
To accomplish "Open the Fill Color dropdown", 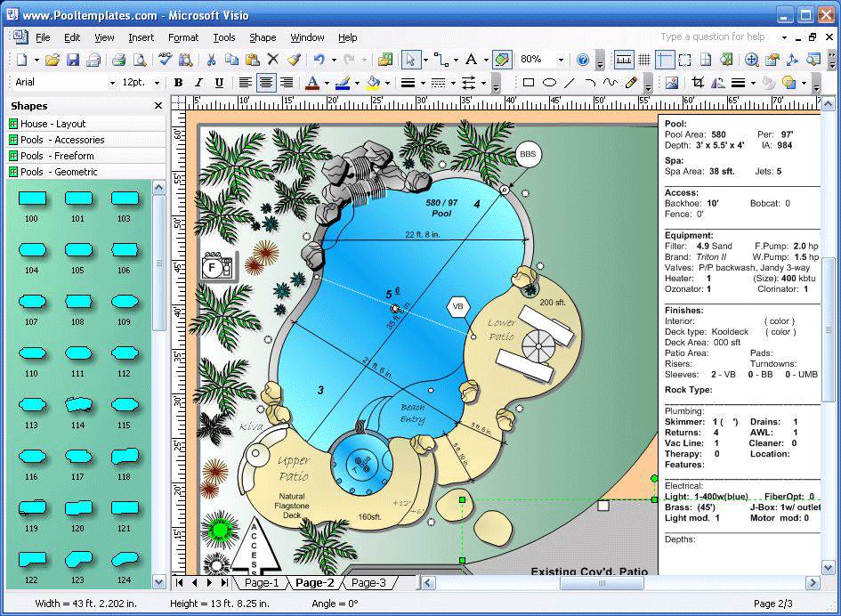I will [x=385, y=83].
